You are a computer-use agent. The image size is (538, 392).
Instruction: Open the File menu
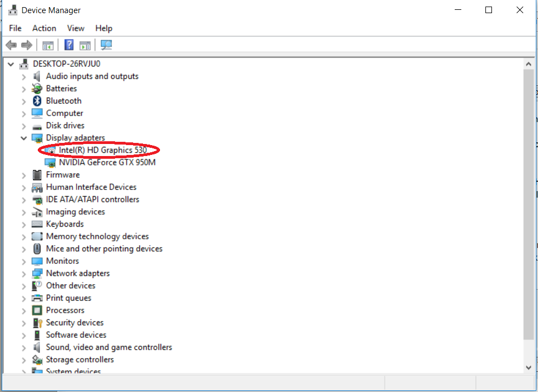[15, 28]
